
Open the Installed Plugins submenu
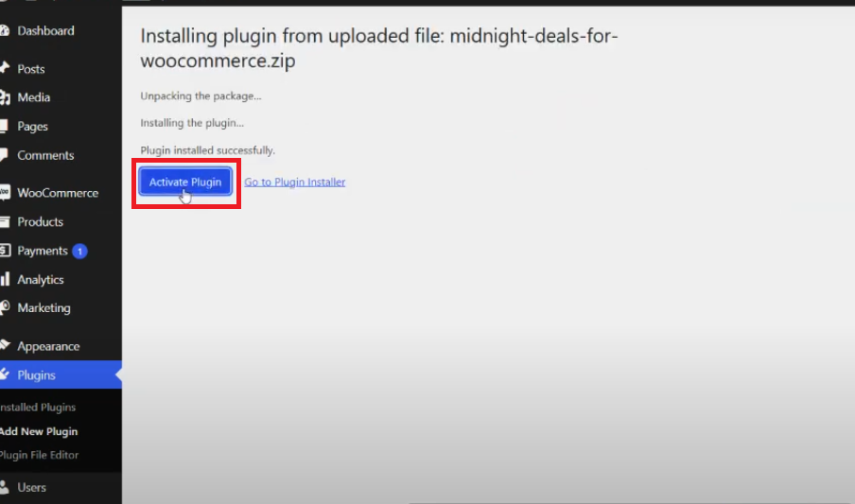[38, 408]
